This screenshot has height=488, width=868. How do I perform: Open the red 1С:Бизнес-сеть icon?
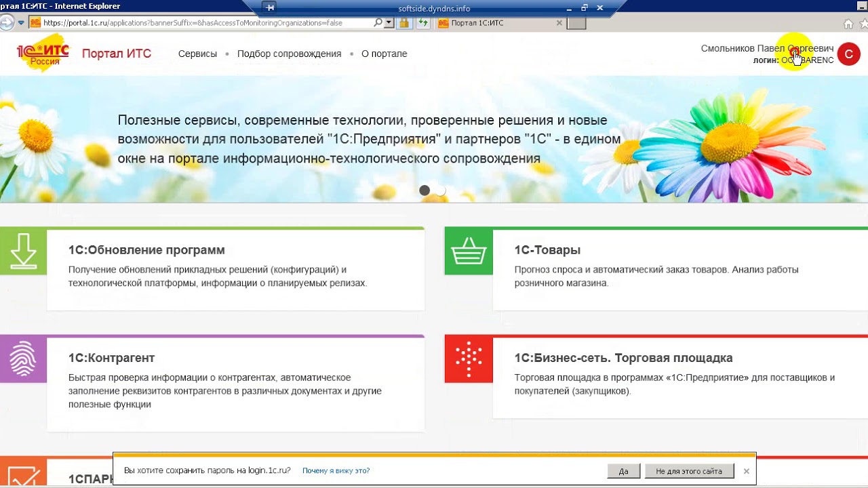tap(469, 359)
